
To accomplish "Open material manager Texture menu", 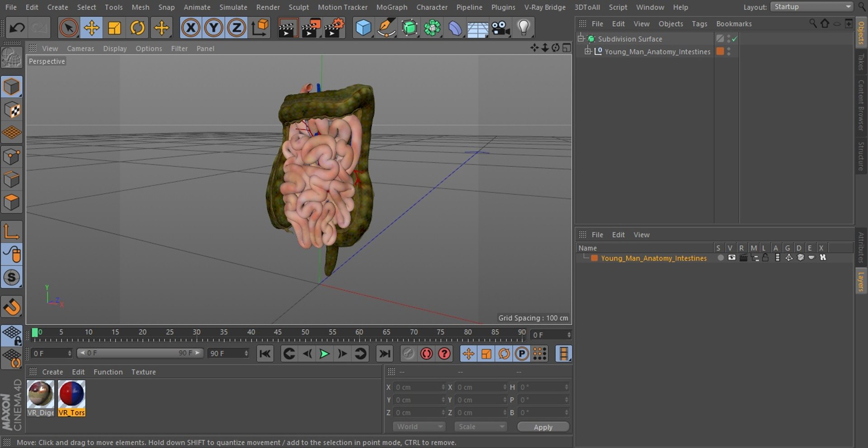I will point(144,372).
